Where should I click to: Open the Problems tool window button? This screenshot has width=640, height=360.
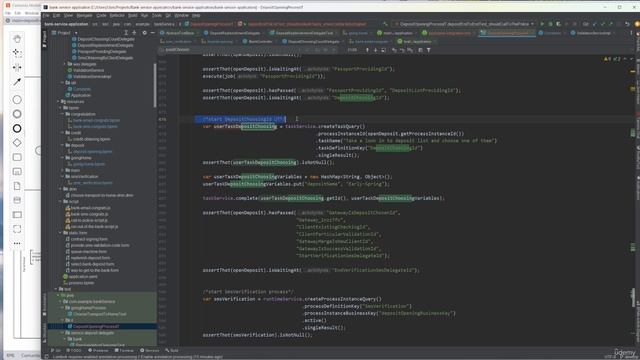98,350
